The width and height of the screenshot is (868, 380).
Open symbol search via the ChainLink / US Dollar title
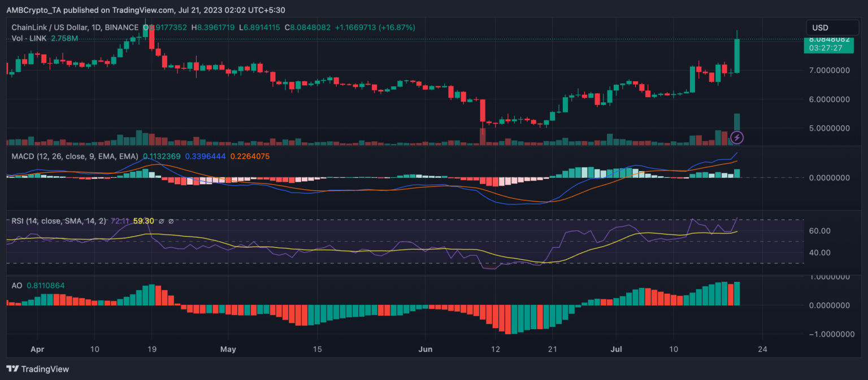(x=50, y=27)
